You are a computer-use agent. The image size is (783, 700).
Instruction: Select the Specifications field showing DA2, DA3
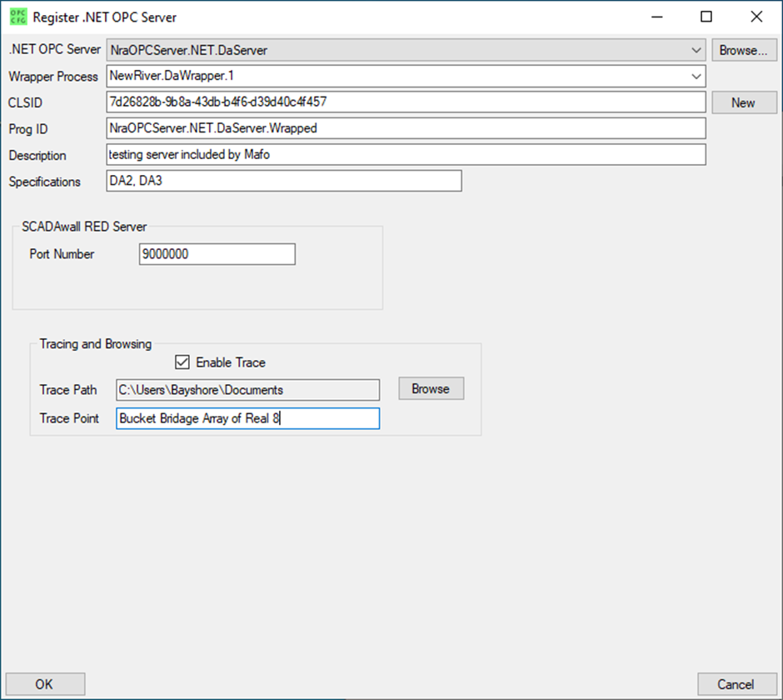[284, 181]
